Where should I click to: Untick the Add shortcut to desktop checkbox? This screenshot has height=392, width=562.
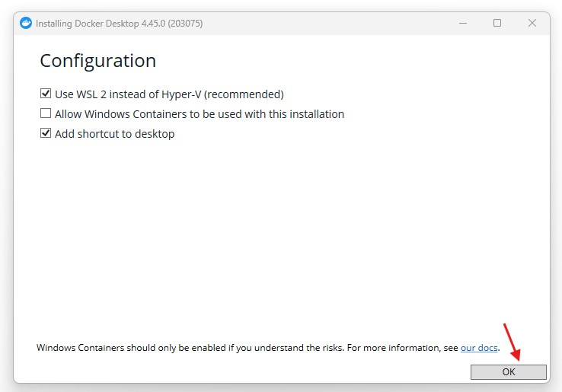46,134
